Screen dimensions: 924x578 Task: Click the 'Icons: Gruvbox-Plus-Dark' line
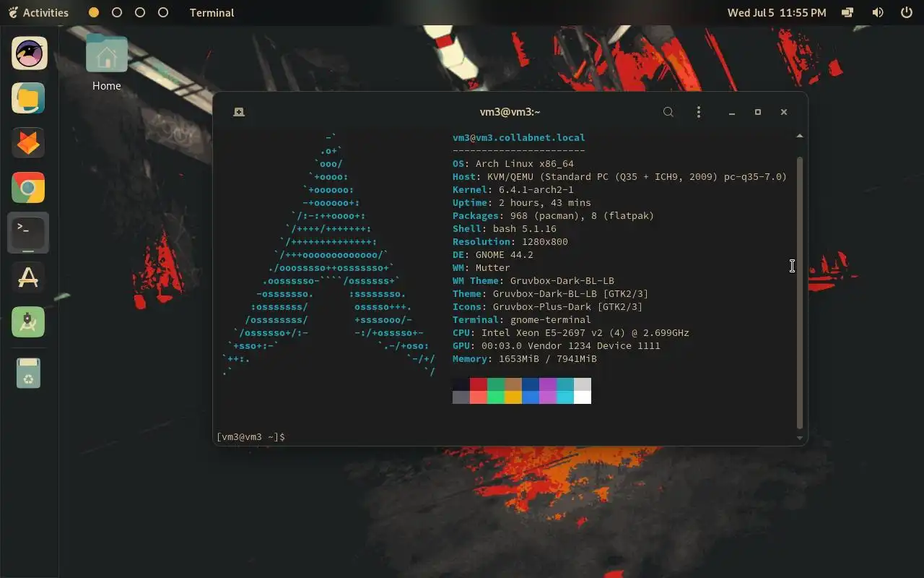(x=548, y=306)
